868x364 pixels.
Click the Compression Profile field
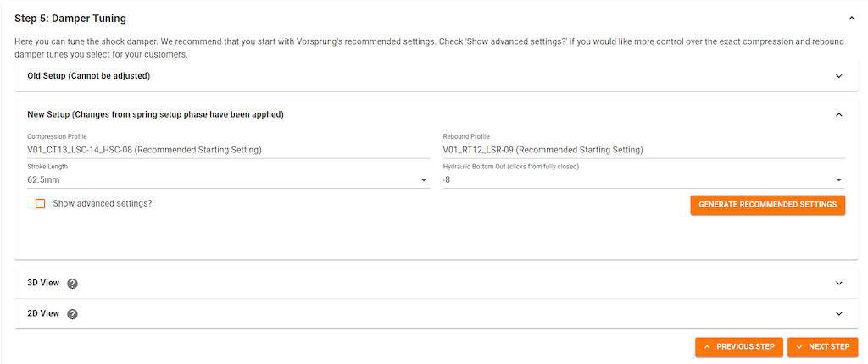click(x=227, y=150)
